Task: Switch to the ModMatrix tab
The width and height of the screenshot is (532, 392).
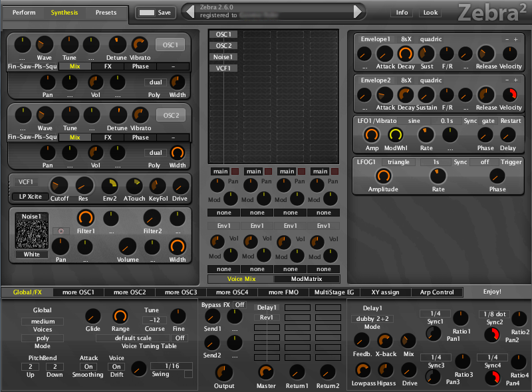Action: [x=307, y=279]
